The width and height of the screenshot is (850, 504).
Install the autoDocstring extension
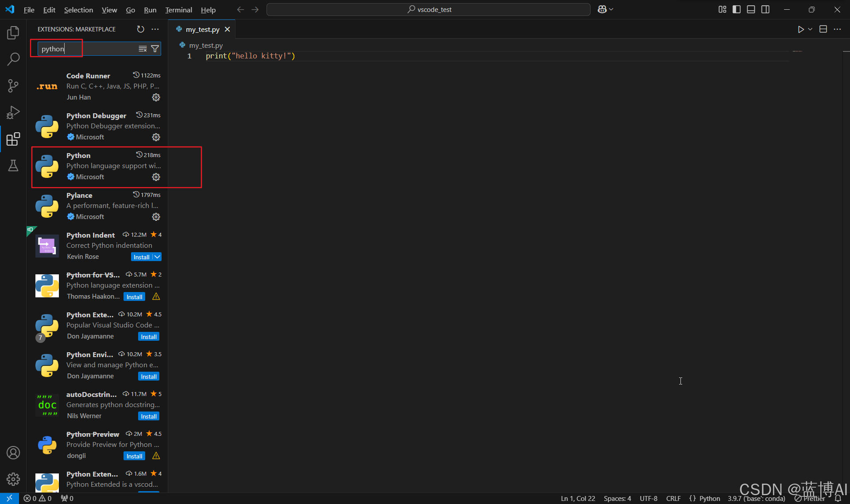pyautogui.click(x=148, y=416)
